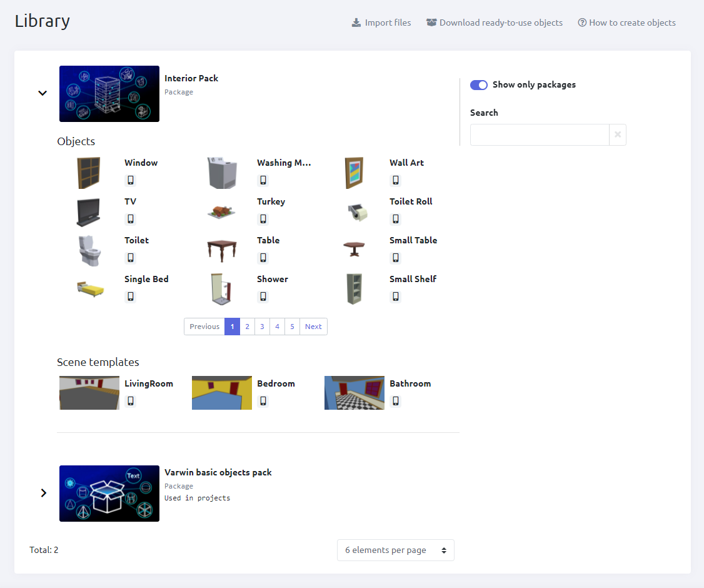Click the TV object thumbnail icon
This screenshot has height=588, width=704.
pyautogui.click(x=88, y=212)
